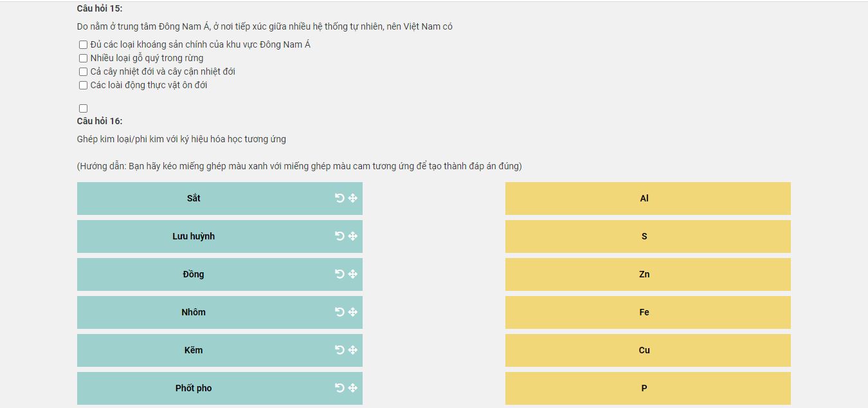Click the reset icon on the Sắt tile
This screenshot has height=408, width=868.
(x=339, y=198)
